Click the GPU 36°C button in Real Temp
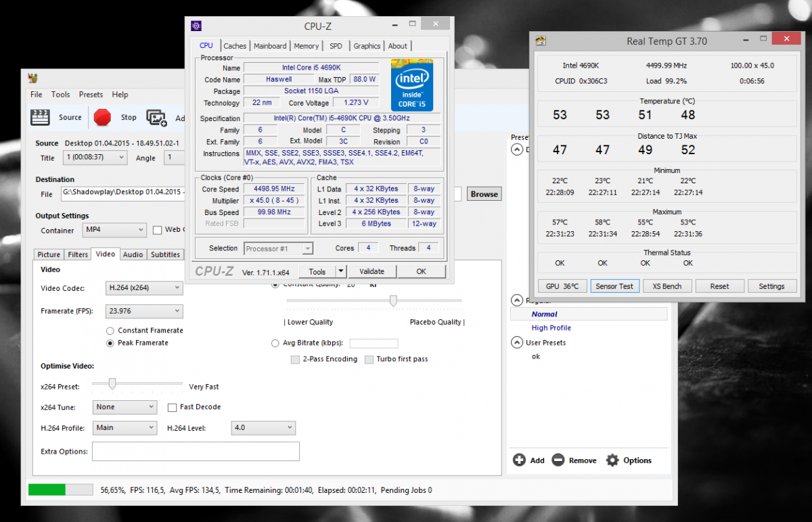Image resolution: width=812 pixels, height=522 pixels. [562, 286]
